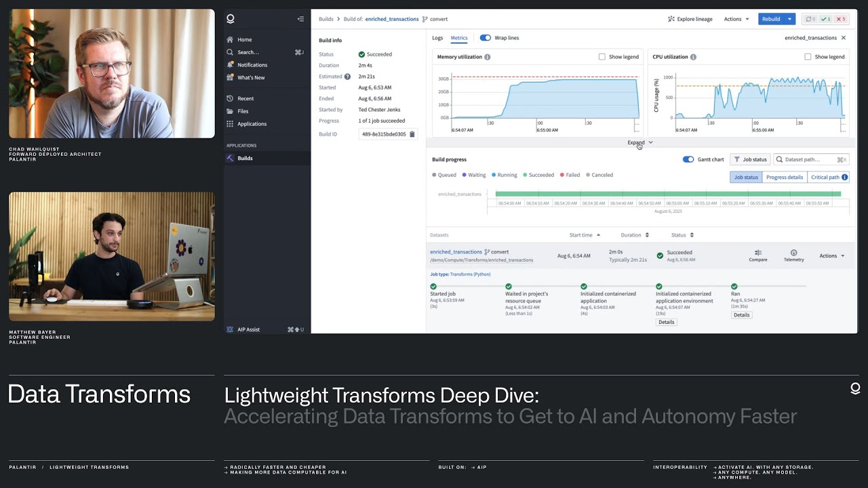Click the failed count badge showing 5
Image resolution: width=868 pixels, height=488 pixels.
tap(841, 19)
